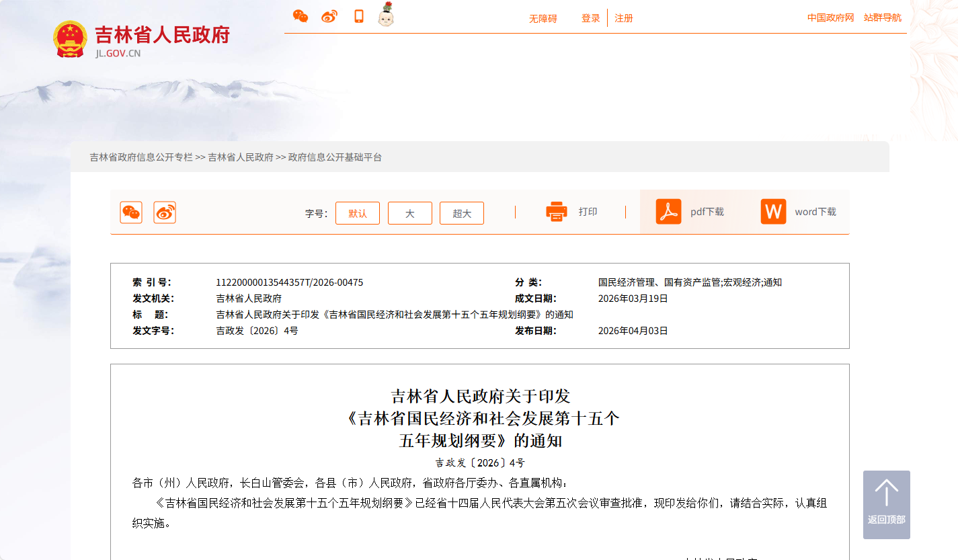Screen dimensions: 958x560
Task: Open the 无障碍 accessibility mode
Action: pos(543,19)
